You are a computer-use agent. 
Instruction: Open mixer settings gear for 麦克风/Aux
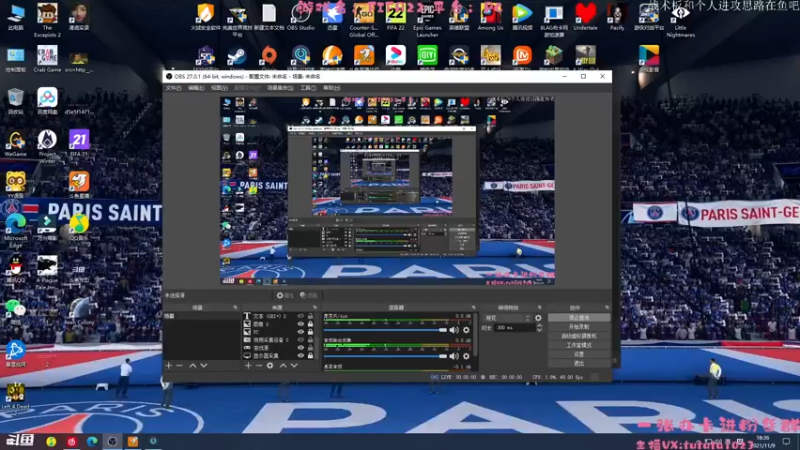coord(466,330)
